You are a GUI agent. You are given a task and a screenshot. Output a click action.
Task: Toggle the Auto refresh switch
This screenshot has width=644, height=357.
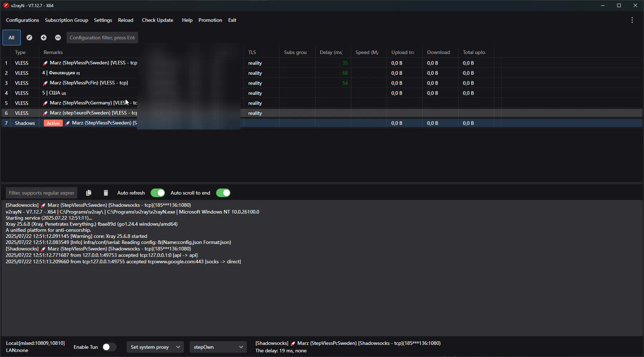pos(158,193)
